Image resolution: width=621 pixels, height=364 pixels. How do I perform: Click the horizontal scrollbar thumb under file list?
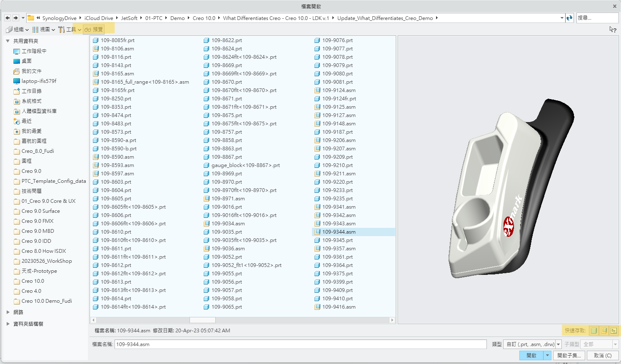(x=202, y=320)
